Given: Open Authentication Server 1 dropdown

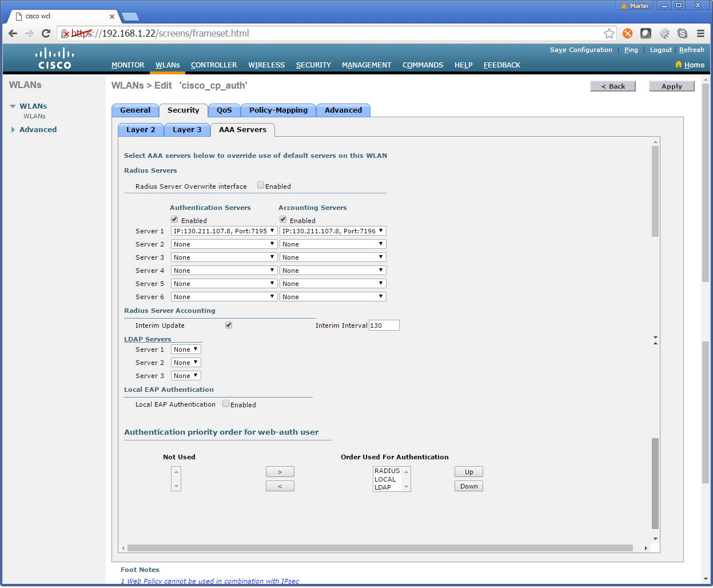Looking at the screenshot, I should point(224,231).
